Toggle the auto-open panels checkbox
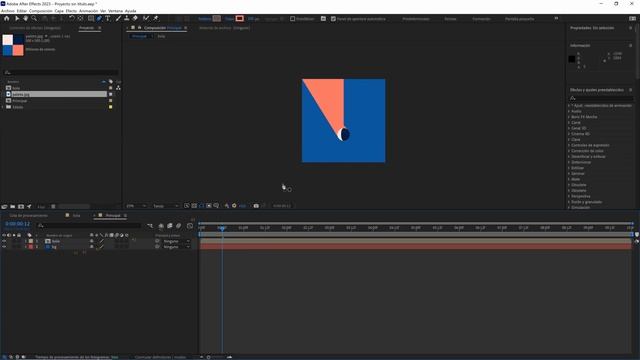 pyautogui.click(x=333, y=19)
